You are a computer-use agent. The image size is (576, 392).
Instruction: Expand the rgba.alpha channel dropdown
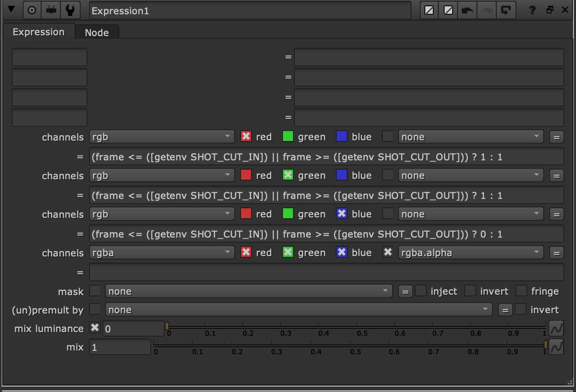pos(470,253)
